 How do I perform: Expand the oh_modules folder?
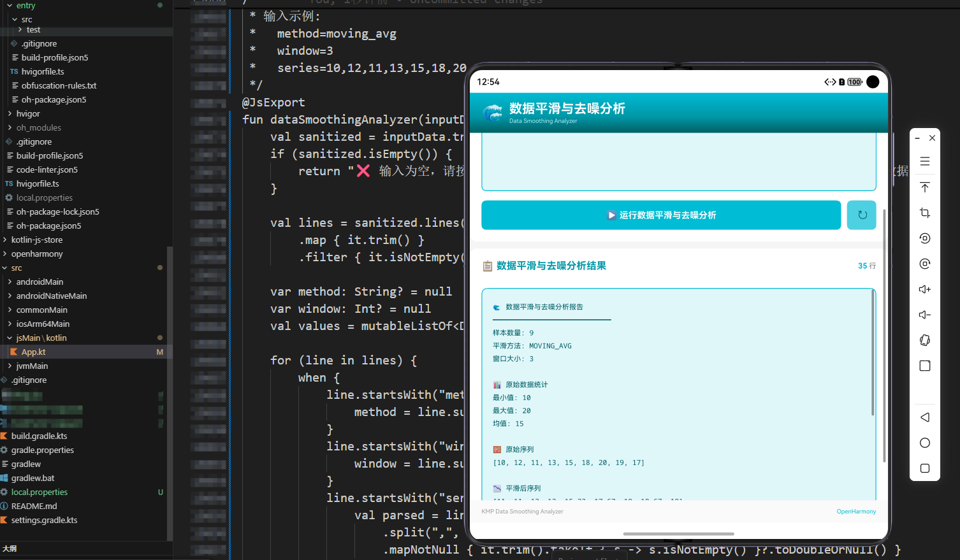10,127
